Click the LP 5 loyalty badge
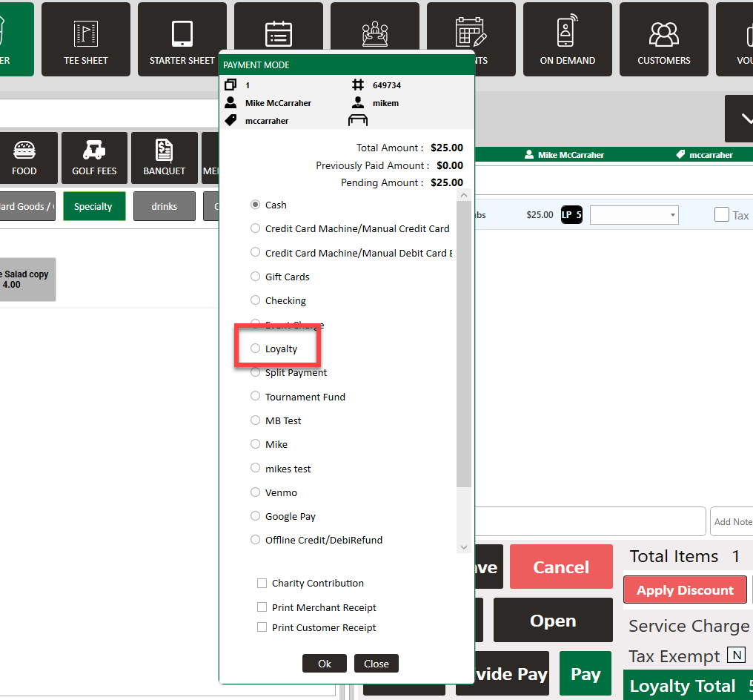Viewport: 753px width, 700px height. click(571, 215)
